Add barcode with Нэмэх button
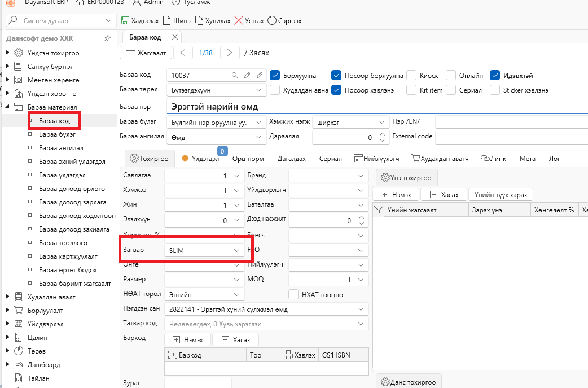This screenshot has height=388, width=588. (x=187, y=339)
